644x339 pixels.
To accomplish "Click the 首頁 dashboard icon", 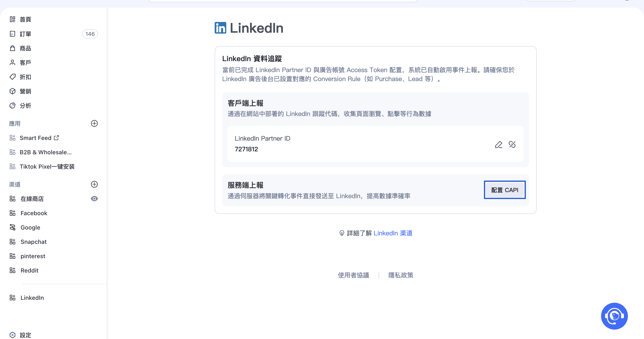I will point(13,19).
